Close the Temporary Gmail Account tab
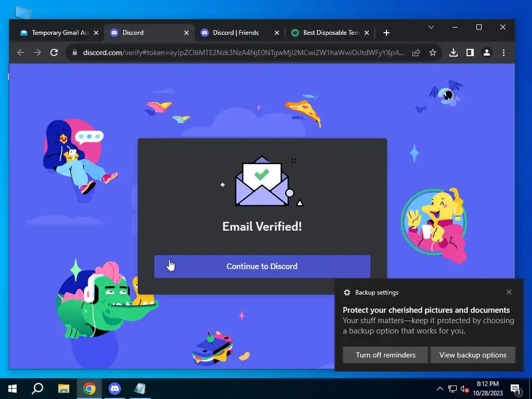This screenshot has height=399, width=532. click(96, 33)
